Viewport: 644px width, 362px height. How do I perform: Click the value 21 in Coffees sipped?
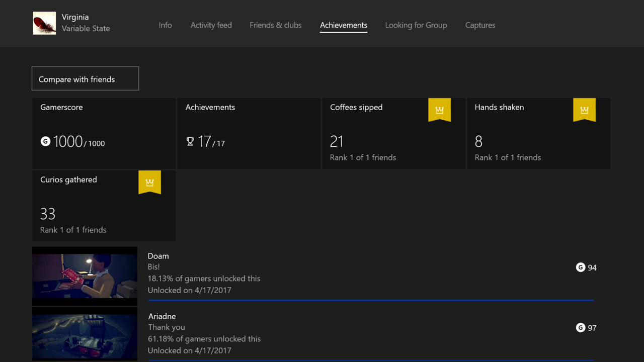[337, 142]
